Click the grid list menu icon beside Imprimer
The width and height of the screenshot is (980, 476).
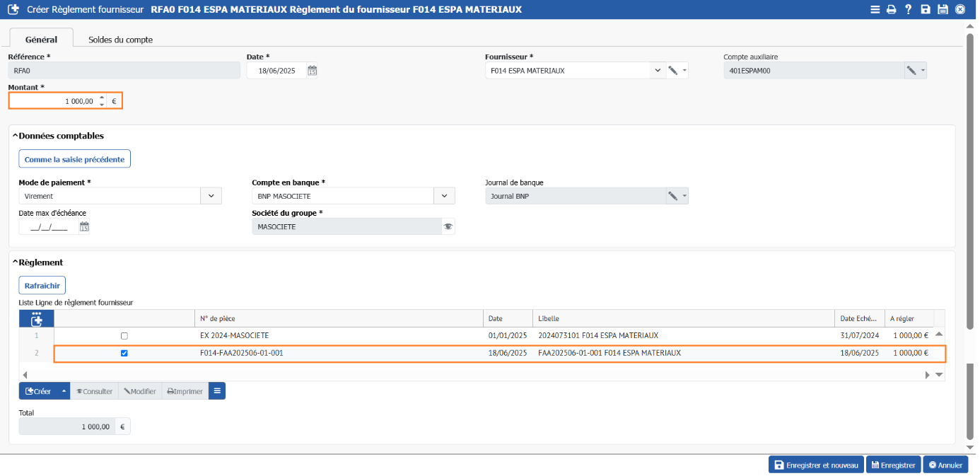(x=217, y=391)
